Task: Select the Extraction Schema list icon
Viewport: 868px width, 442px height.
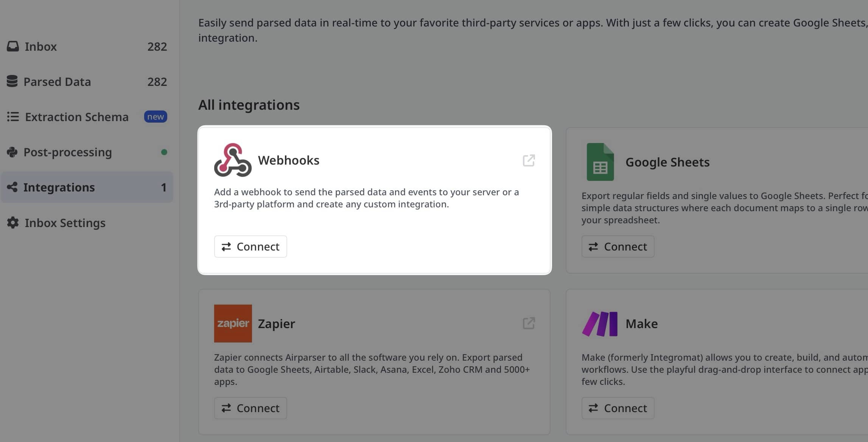Action: click(12, 117)
